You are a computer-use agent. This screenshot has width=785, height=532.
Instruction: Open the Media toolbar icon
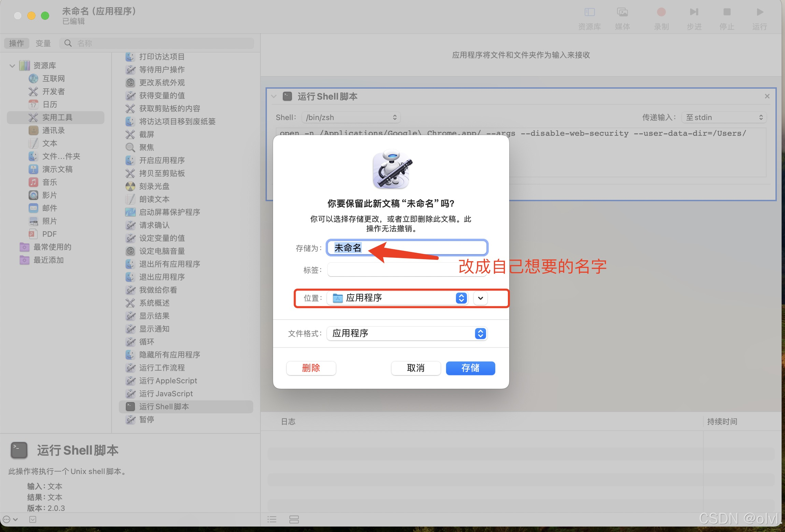623,13
